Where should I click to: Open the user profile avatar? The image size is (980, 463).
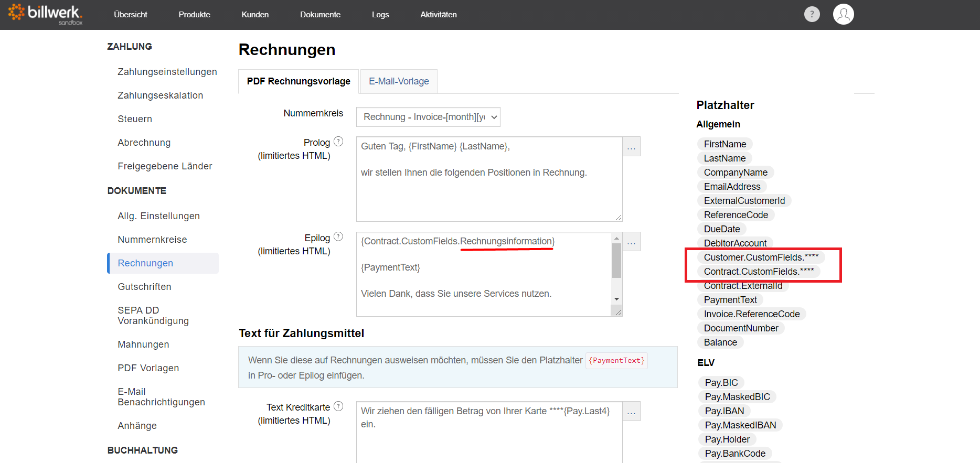(843, 14)
